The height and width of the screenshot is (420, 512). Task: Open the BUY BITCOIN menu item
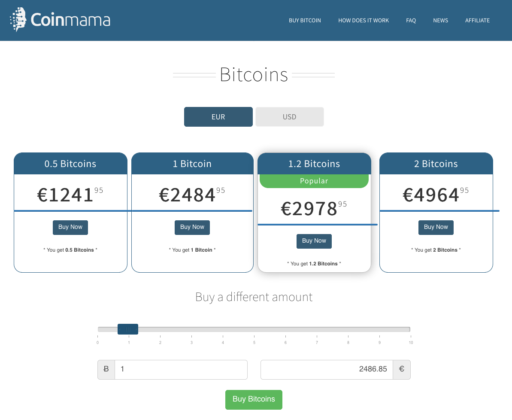click(x=305, y=20)
